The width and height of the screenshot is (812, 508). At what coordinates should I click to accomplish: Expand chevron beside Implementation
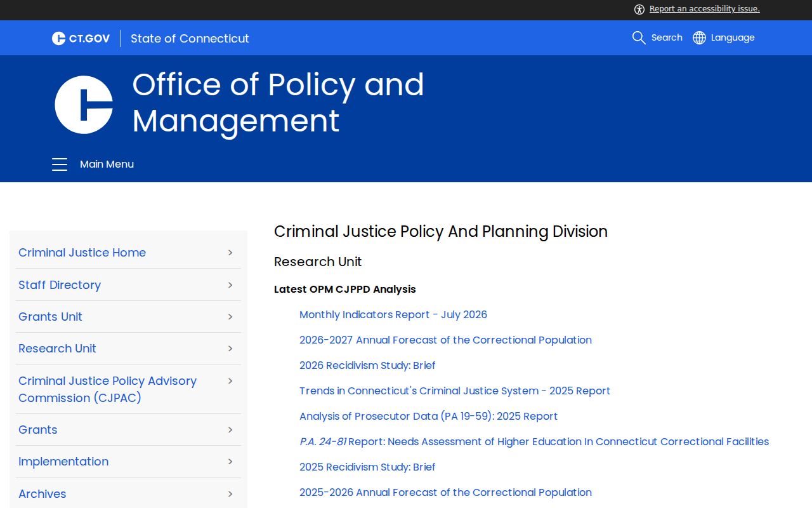230,461
